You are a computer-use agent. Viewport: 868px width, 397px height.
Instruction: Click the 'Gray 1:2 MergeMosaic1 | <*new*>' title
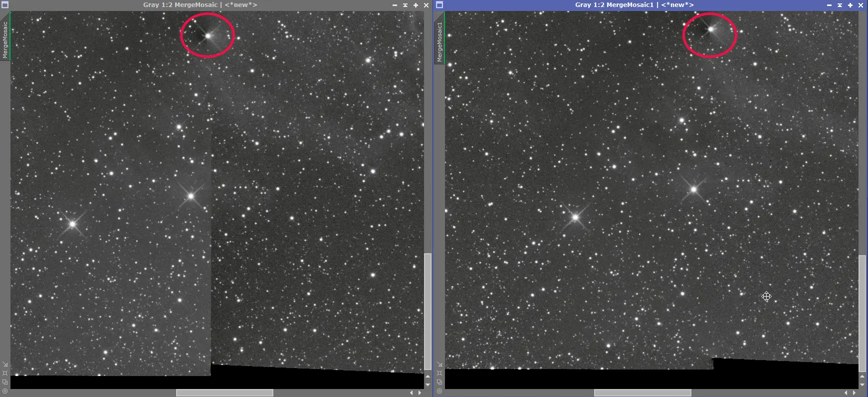634,5
